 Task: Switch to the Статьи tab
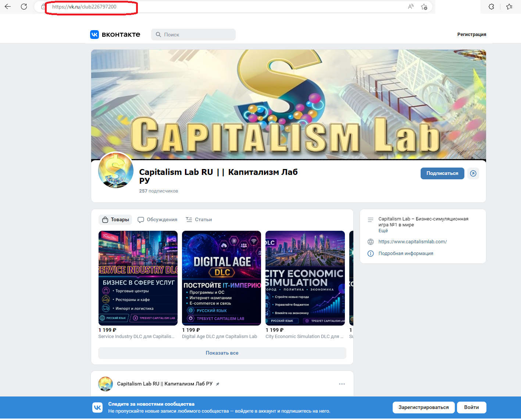click(199, 220)
